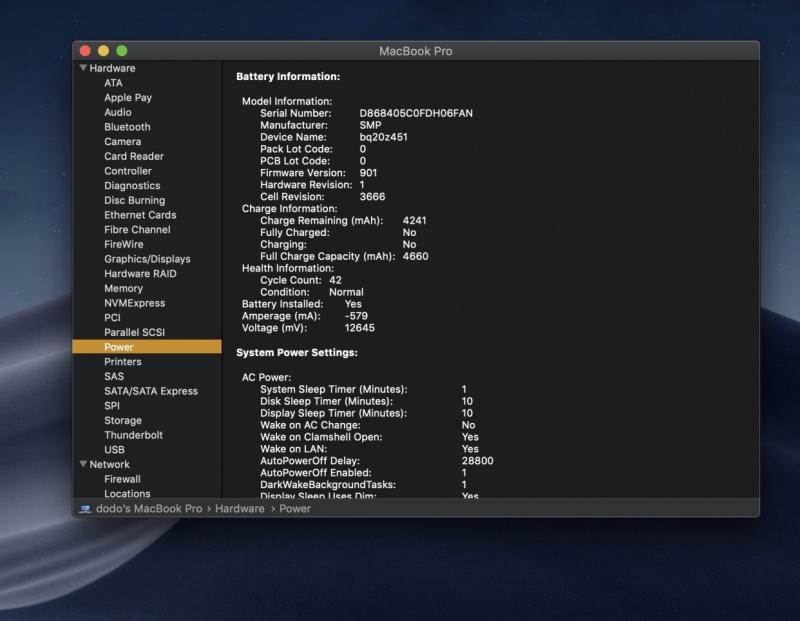This screenshot has width=800, height=621.
Task: Click full charge capacity value 4660
Action: coord(415,256)
